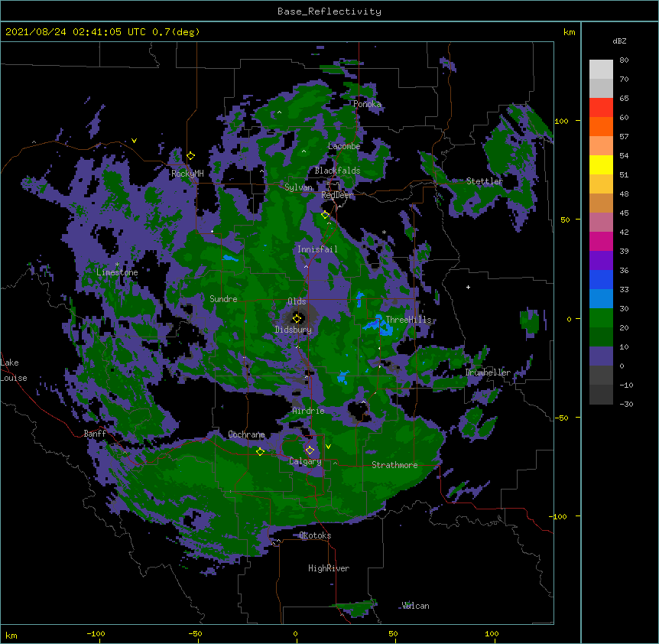
Task: Click the blue 36 dBZ legend swatch
Action: point(601,279)
